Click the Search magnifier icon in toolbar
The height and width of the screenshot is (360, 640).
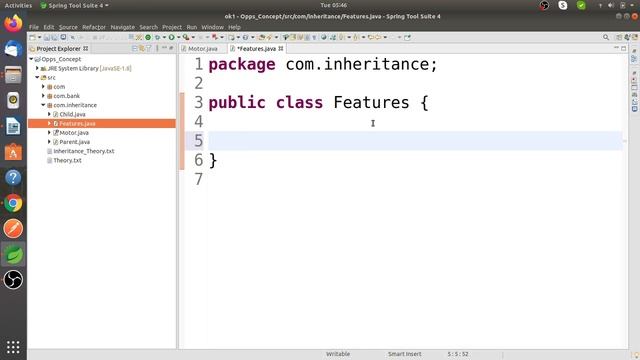(x=606, y=37)
